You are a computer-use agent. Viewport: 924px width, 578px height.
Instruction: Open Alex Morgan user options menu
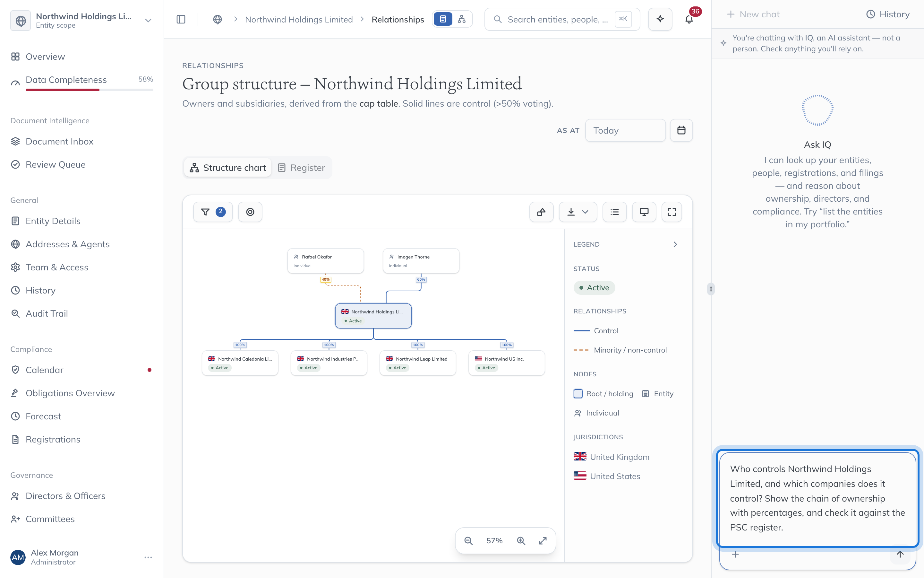pos(148,557)
